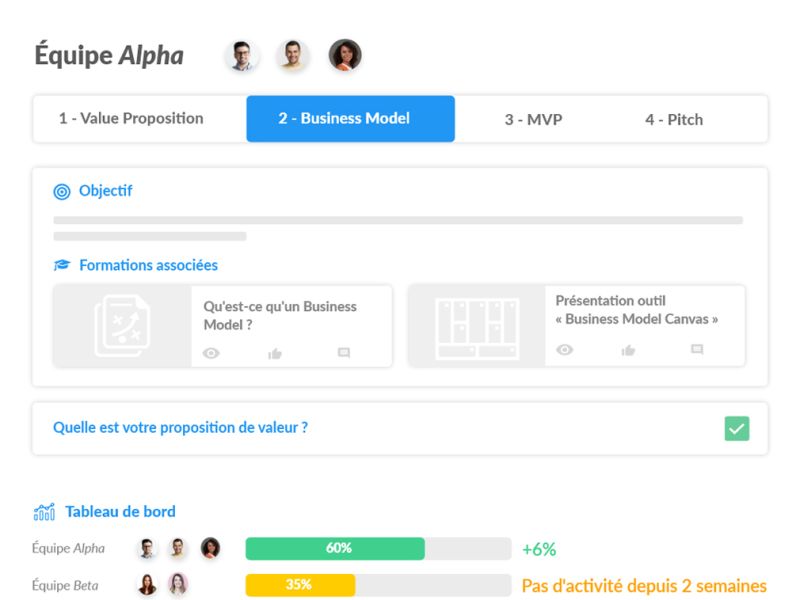Toggle the view eye on Business Model Canvas card
The width and height of the screenshot is (800, 600).
click(x=565, y=350)
